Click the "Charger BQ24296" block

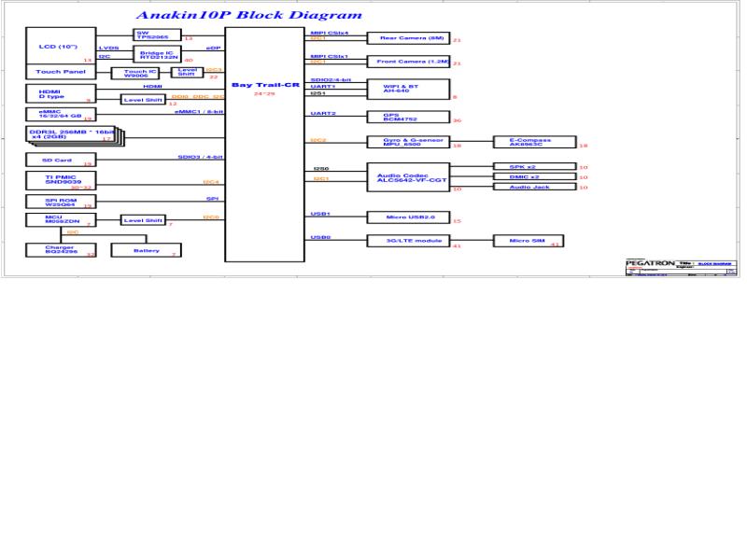click(61, 250)
